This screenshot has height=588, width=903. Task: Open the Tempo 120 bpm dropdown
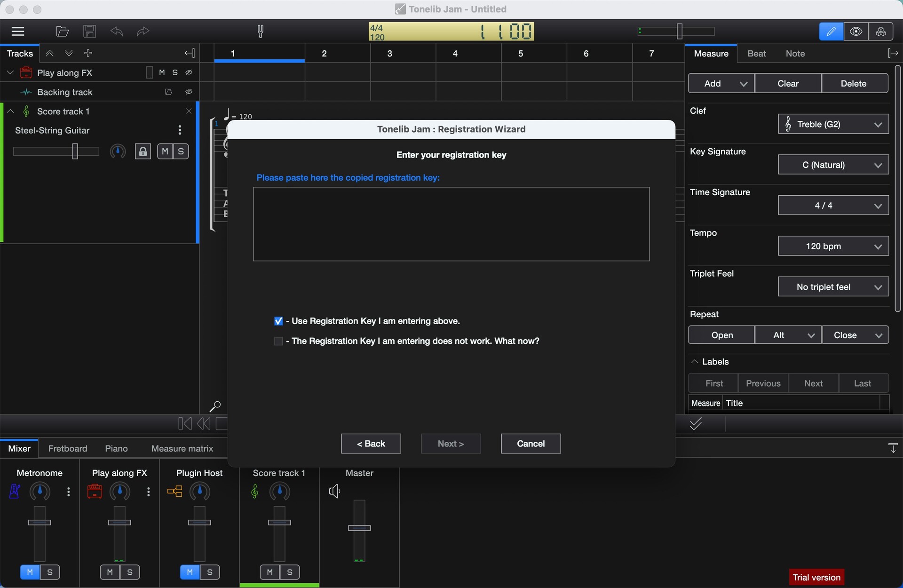click(833, 246)
